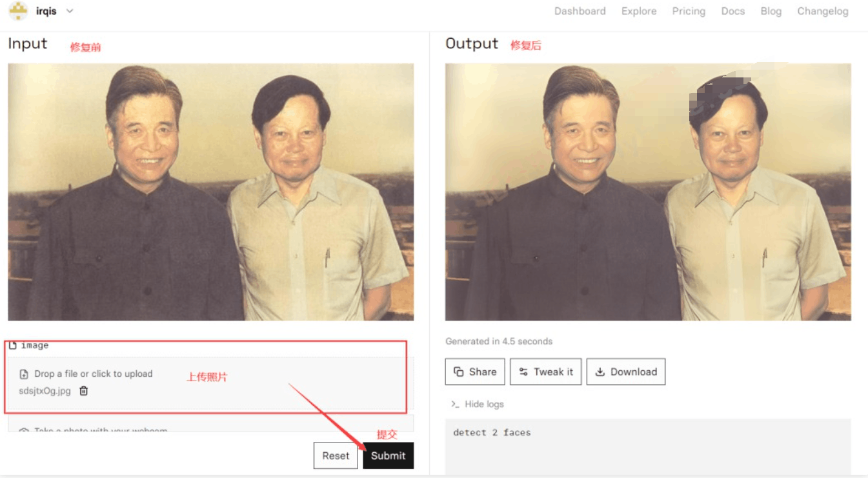Click the irqis avatar logo
This screenshot has width=868, height=478.
tap(18, 11)
